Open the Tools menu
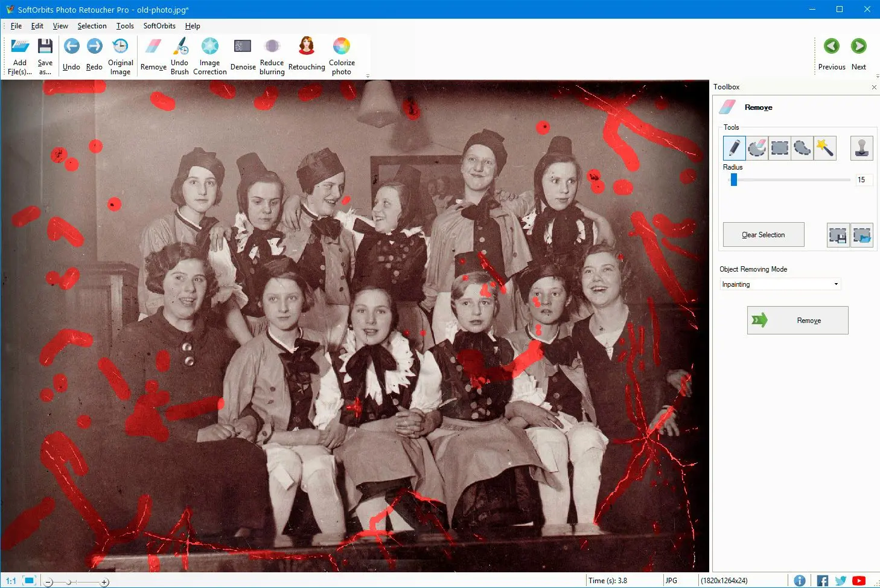880x588 pixels. tap(125, 26)
